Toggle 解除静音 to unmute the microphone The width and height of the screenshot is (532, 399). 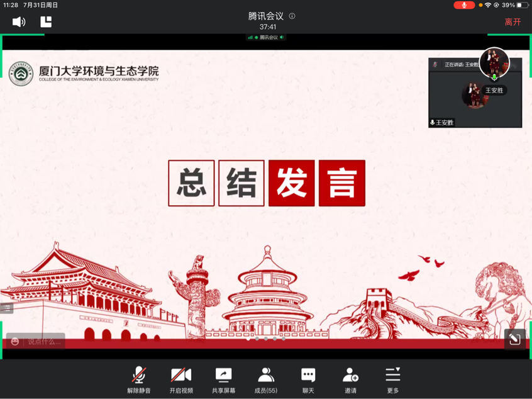point(139,381)
